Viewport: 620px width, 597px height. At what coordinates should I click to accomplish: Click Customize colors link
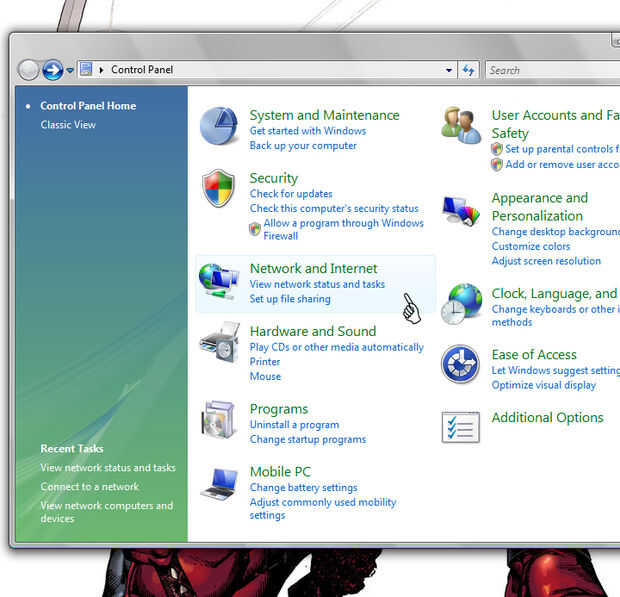pyautogui.click(x=531, y=246)
